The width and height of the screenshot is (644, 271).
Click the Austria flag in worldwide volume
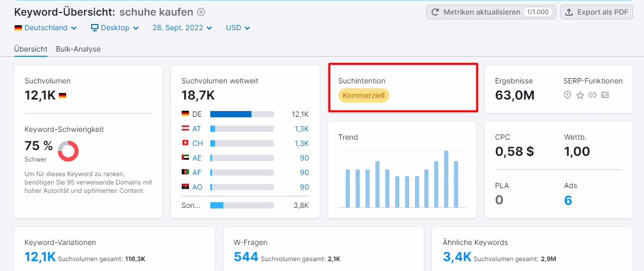coord(185,128)
